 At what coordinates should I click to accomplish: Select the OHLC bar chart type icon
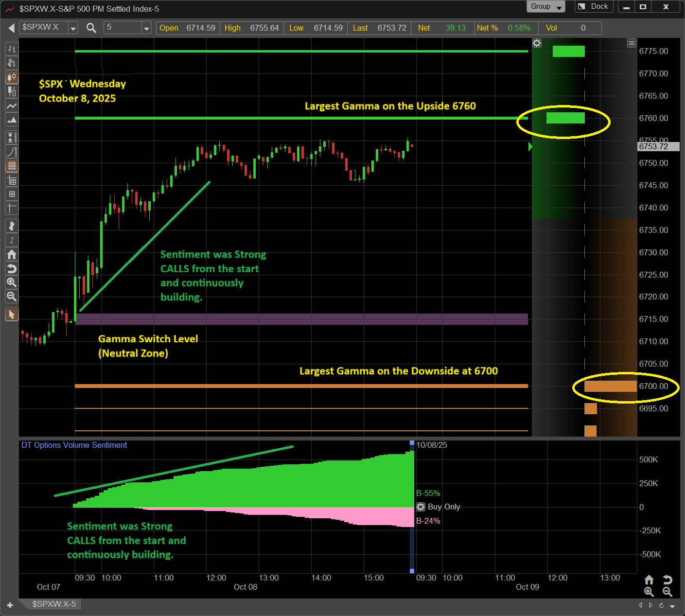(12, 49)
